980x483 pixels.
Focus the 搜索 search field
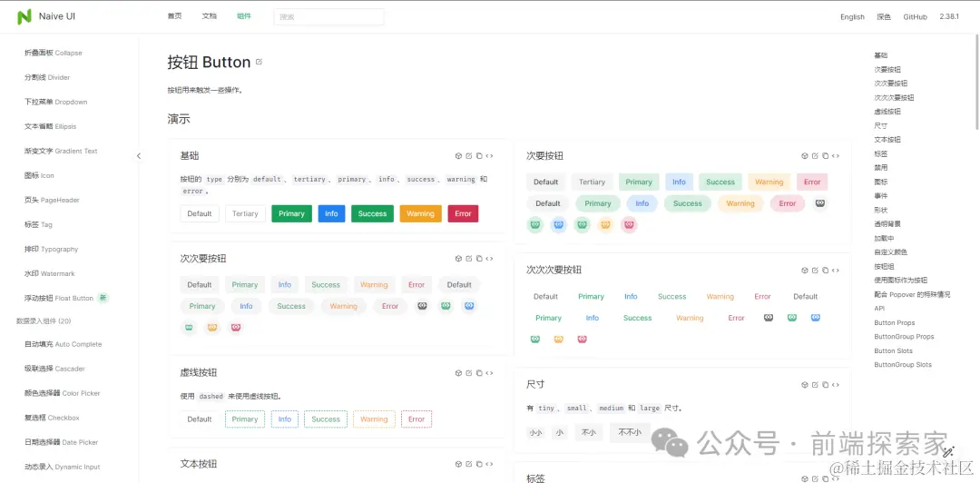tap(328, 17)
